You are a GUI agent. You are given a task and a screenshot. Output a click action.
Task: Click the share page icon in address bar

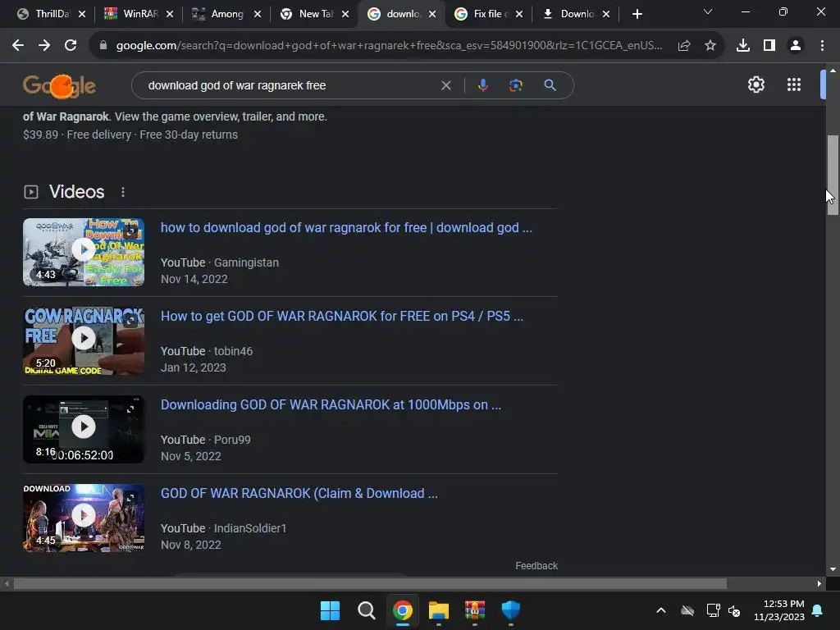684,46
